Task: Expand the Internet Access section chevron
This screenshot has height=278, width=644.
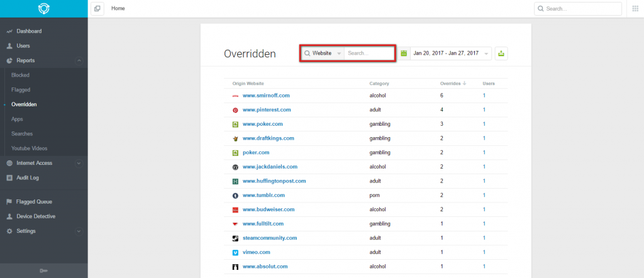Action: click(x=79, y=164)
